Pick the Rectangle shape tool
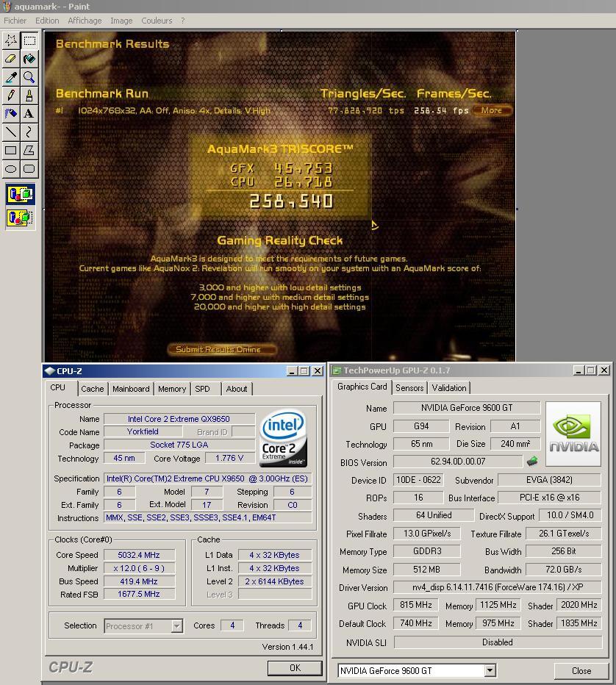 tap(11, 150)
